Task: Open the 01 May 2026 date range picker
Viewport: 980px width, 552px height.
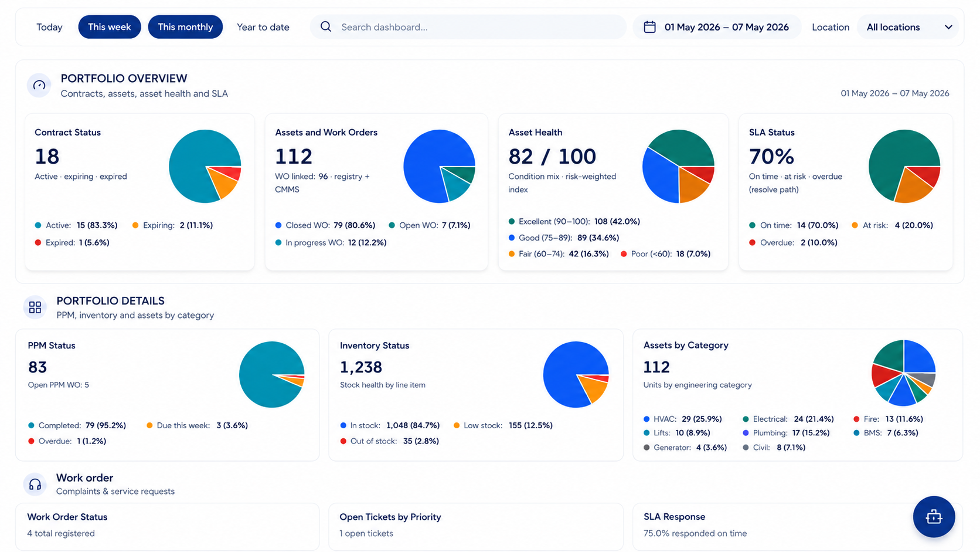Action: 717,27
